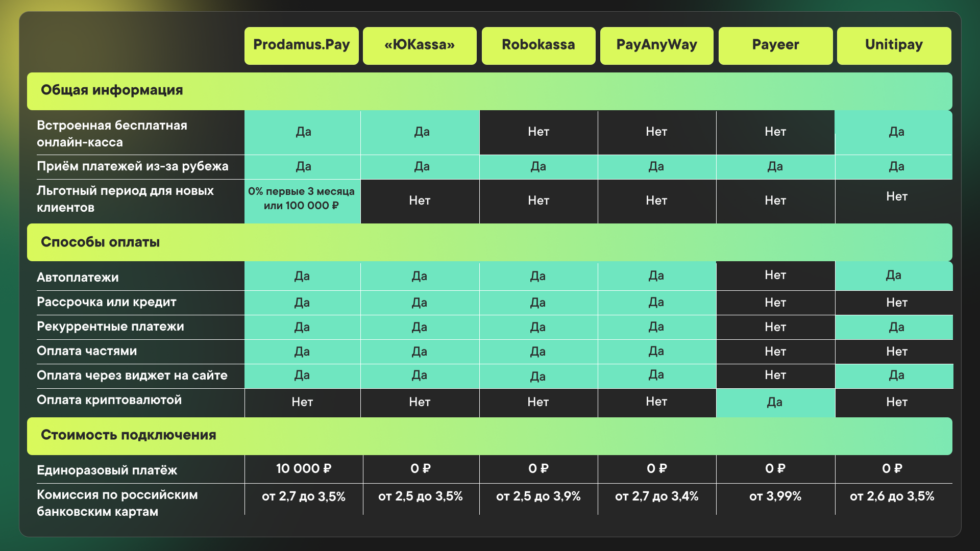Click Payeer's Да cell for Оплата криптовалютой

775,402
